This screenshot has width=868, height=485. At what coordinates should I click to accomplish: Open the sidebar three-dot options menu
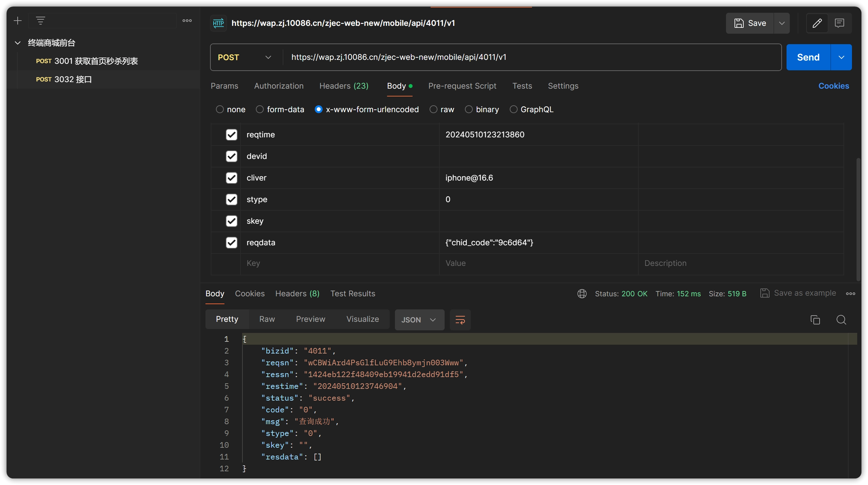point(187,21)
